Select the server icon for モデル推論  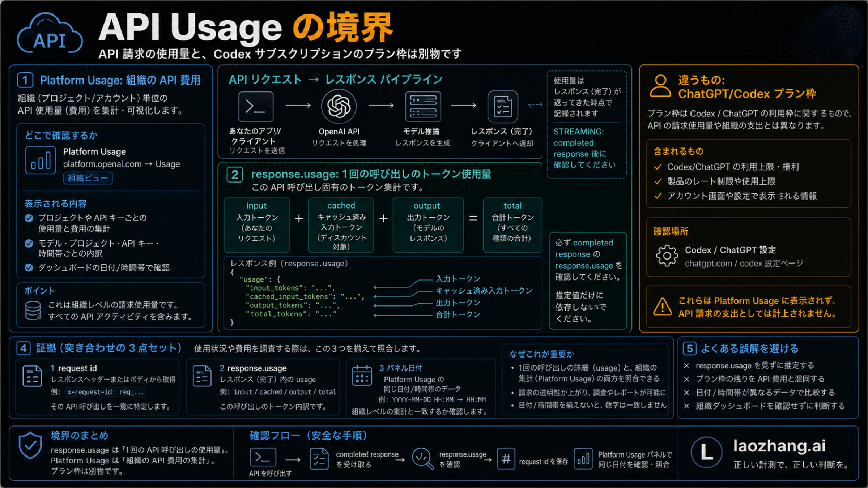pyautogui.click(x=423, y=106)
